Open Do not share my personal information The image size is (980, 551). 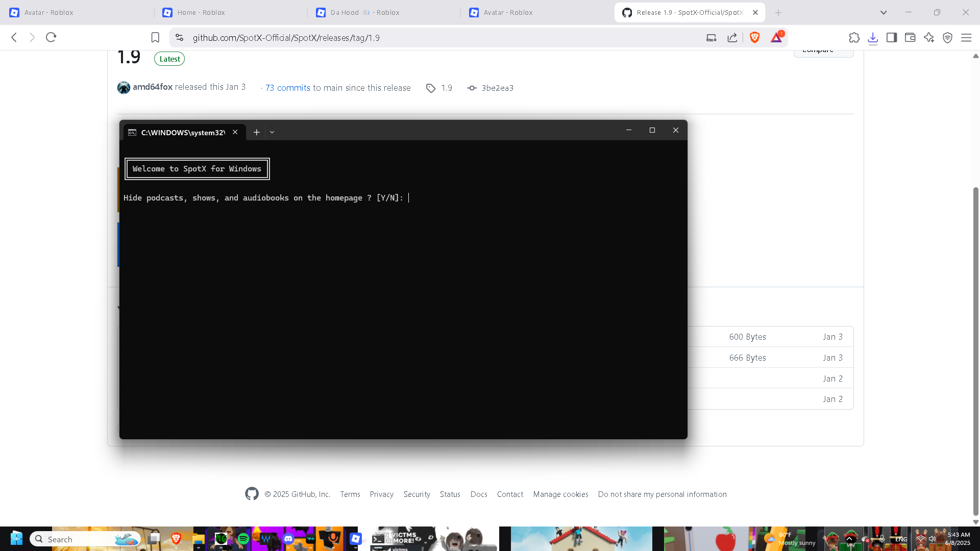point(663,494)
